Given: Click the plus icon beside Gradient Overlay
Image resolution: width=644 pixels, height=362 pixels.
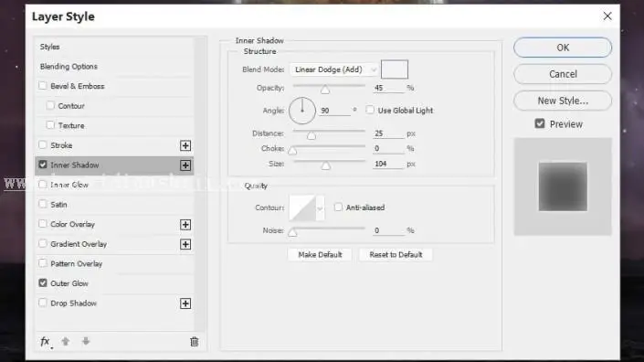Looking at the screenshot, I should tap(185, 244).
